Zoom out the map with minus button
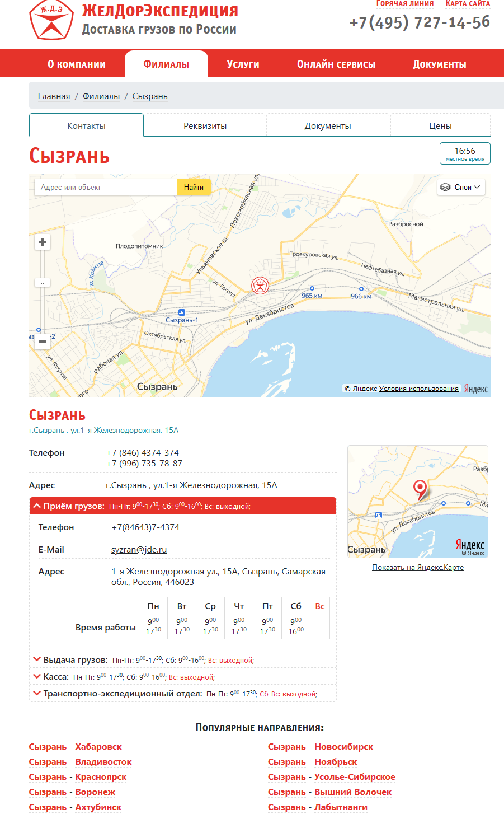Image resolution: width=504 pixels, height=828 pixels. point(43,341)
